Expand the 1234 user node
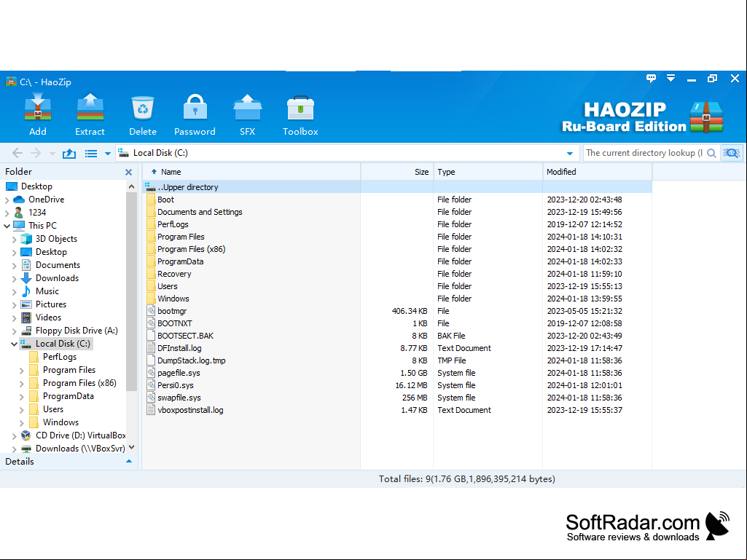This screenshot has width=747, height=560. tap(7, 213)
